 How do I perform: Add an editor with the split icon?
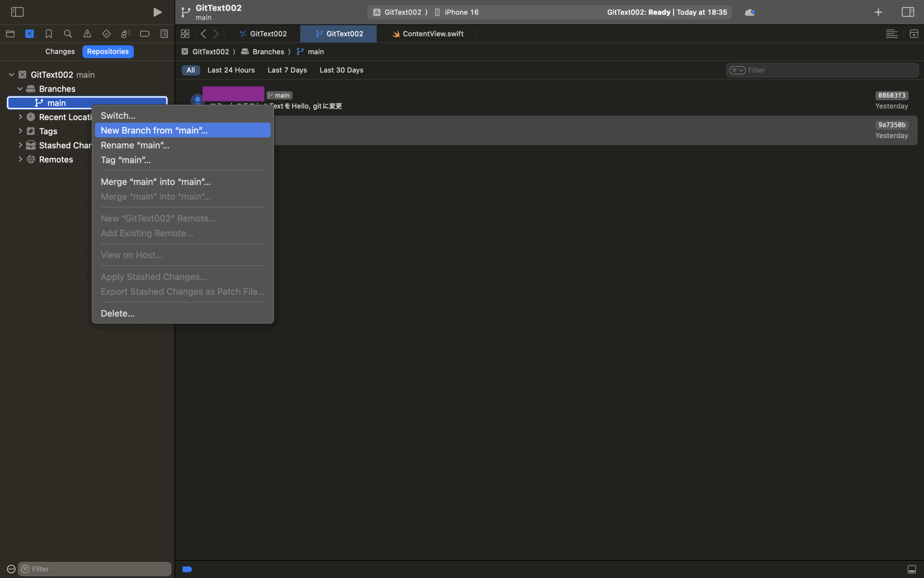(x=914, y=34)
